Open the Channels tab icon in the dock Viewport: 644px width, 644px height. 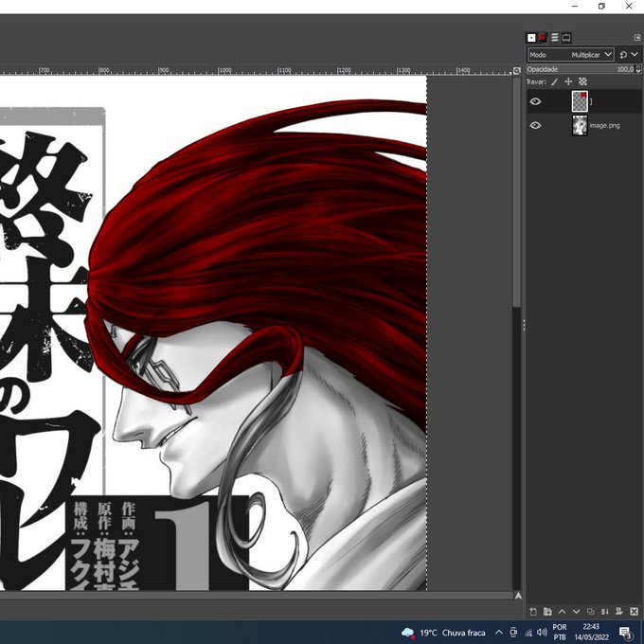click(x=566, y=38)
